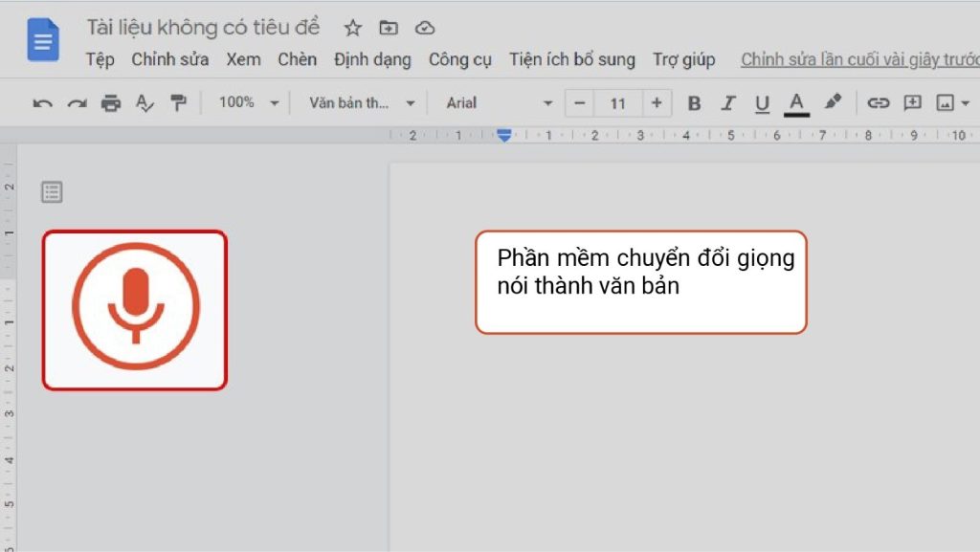Toggle italic formatting
Screen dimensions: 980x552
pos(727,103)
